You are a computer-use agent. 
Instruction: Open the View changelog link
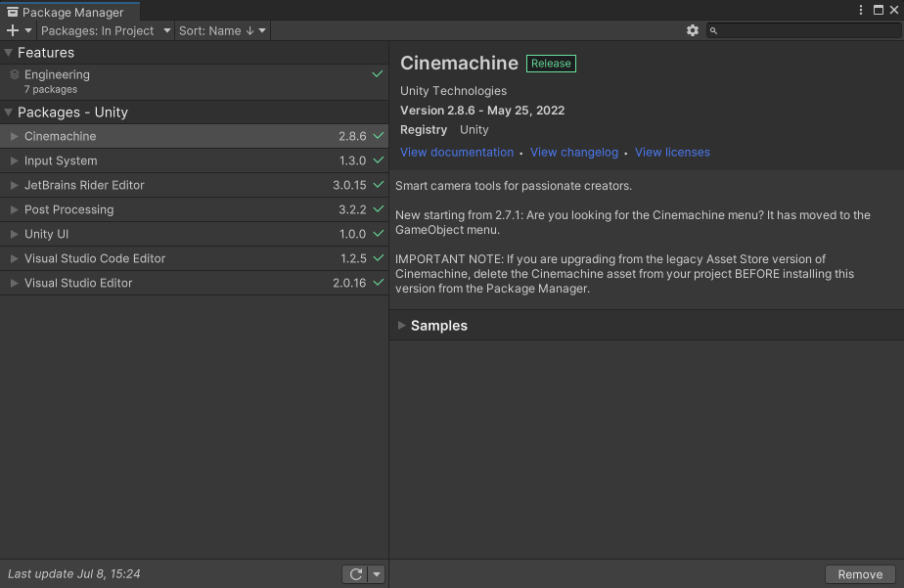(574, 153)
